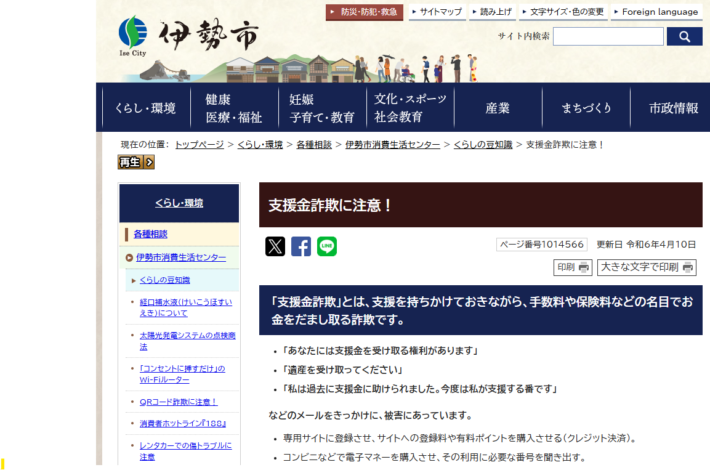Open 産業 navigation menu
The image size is (710, 470).
[x=498, y=108]
